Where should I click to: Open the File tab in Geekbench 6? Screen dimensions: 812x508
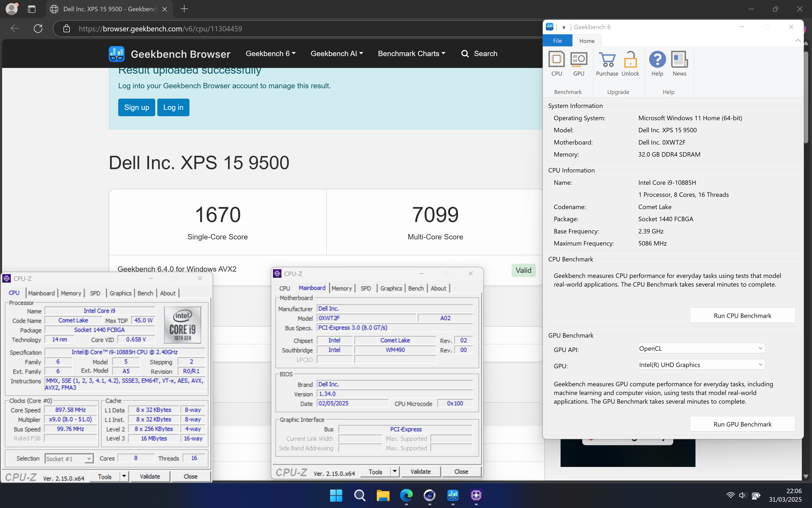(x=557, y=41)
